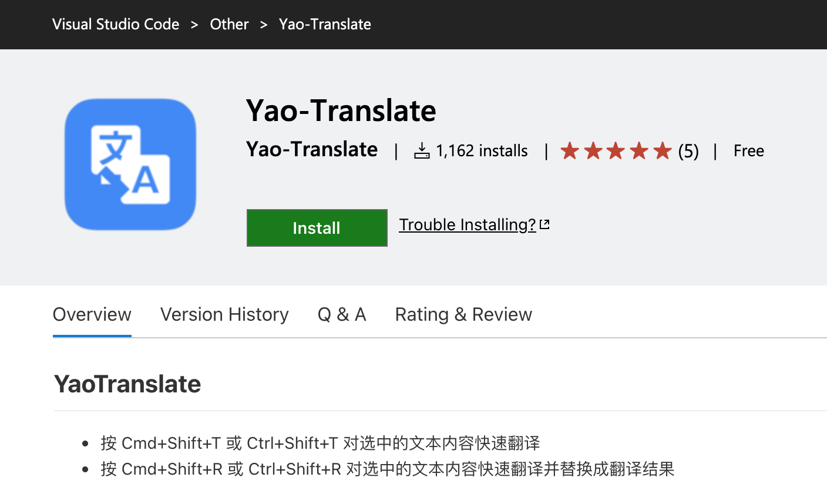Switch to the Overview tab
The height and width of the screenshot is (504, 827).
(92, 314)
